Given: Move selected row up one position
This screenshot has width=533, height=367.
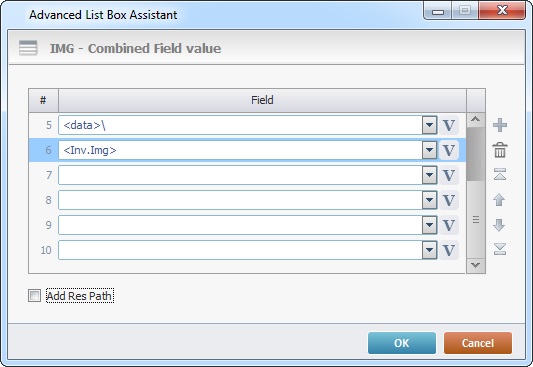Looking at the screenshot, I should [499, 200].
